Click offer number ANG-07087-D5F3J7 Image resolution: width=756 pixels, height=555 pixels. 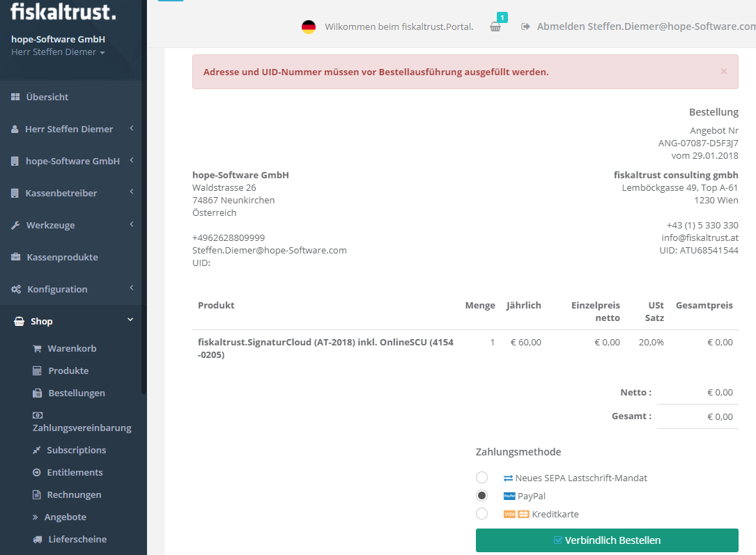698,143
